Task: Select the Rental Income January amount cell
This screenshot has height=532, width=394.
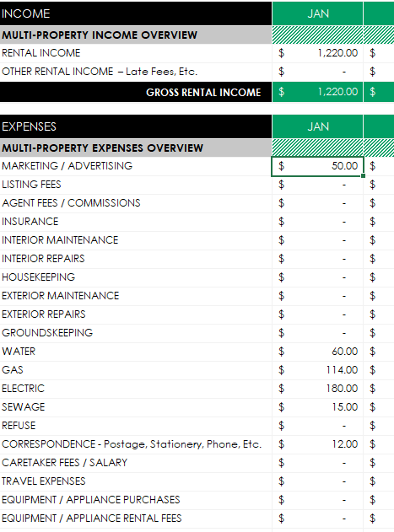Action: click(x=317, y=53)
